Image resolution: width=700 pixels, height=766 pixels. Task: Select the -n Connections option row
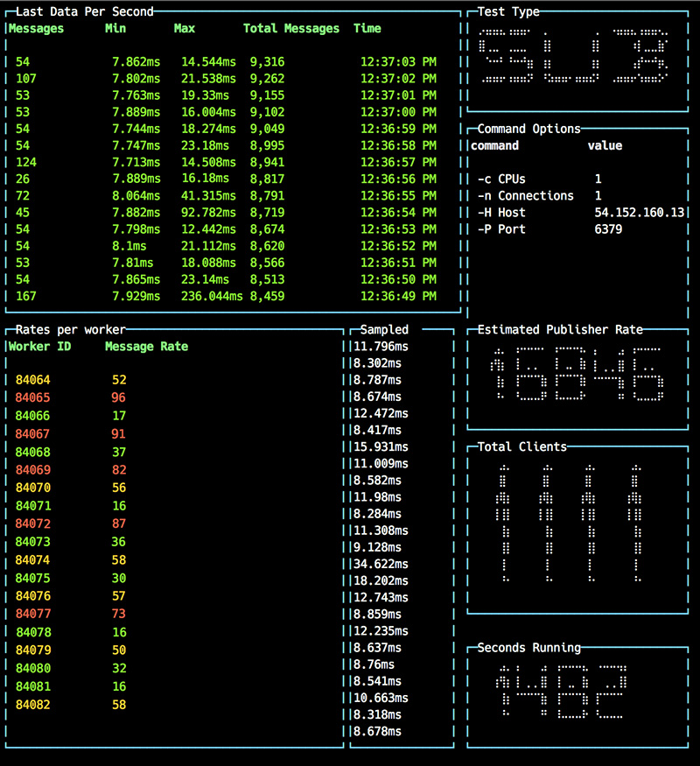[525, 196]
